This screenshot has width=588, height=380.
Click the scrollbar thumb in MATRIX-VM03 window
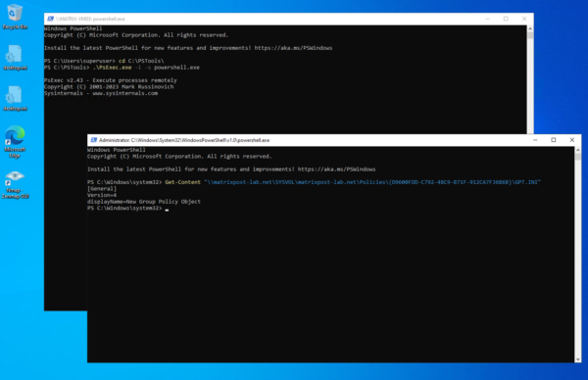tap(530, 35)
